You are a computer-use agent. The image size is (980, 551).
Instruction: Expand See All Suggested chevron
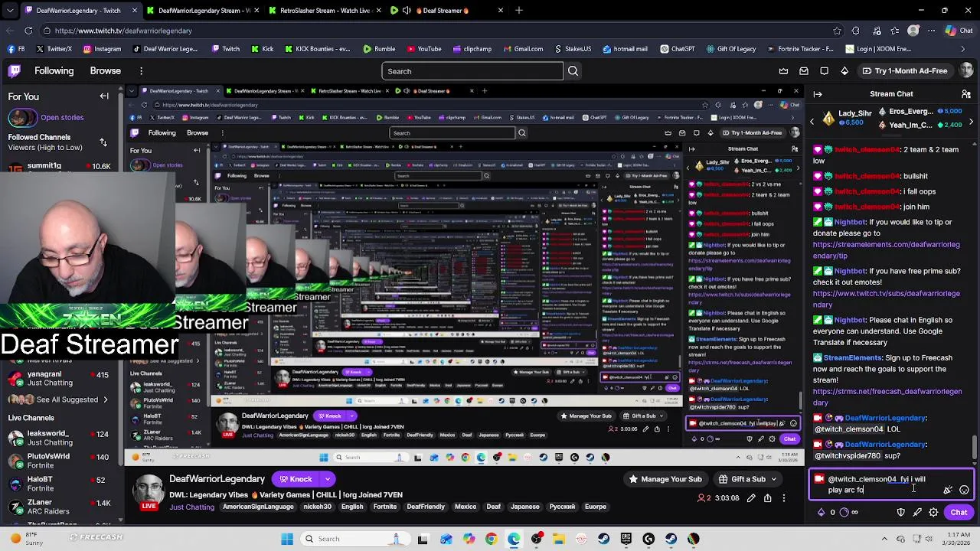tap(106, 399)
